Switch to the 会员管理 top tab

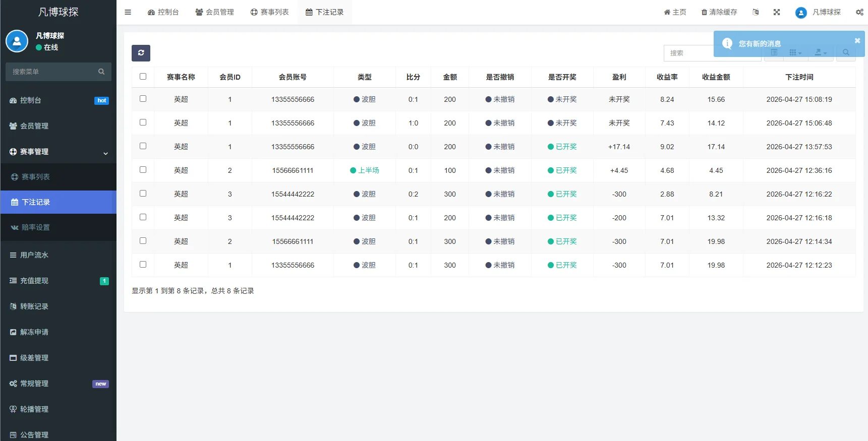pyautogui.click(x=214, y=12)
